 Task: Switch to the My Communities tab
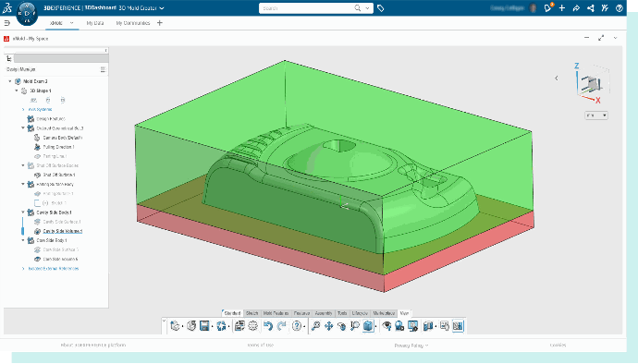[x=133, y=23]
